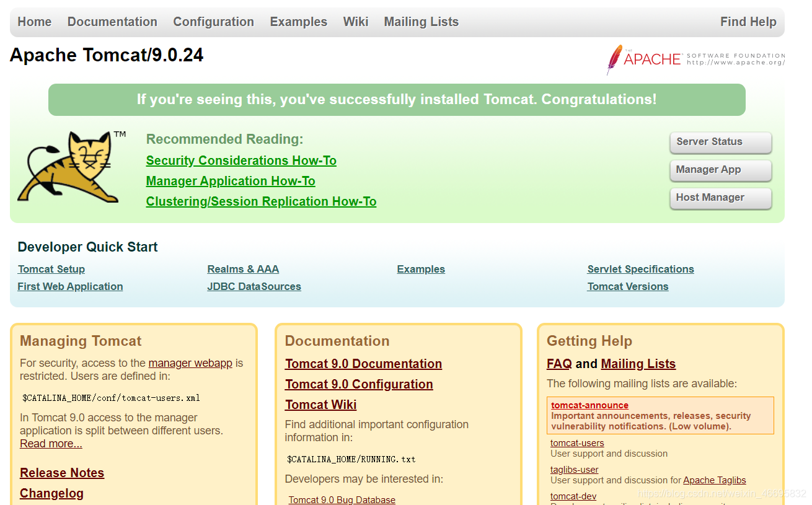The width and height of the screenshot is (812, 505).
Task: Open the Release Notes link
Action: (x=62, y=473)
